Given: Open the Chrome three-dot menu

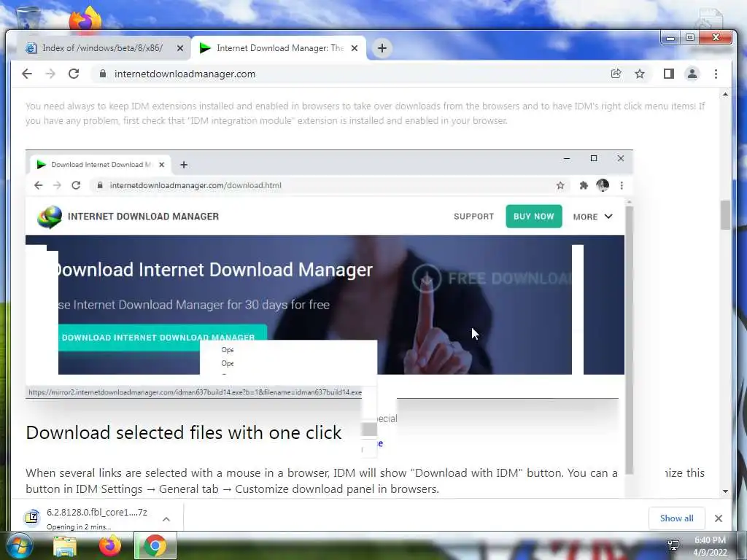Looking at the screenshot, I should point(716,74).
